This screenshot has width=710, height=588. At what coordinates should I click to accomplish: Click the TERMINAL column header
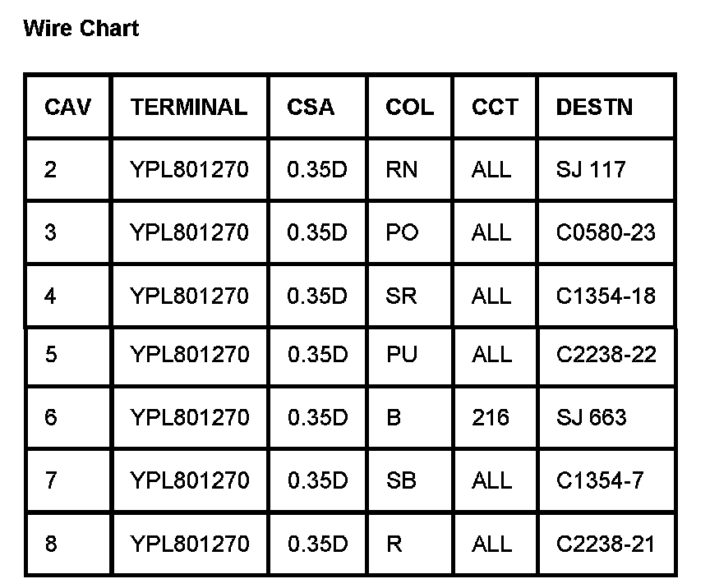(x=188, y=107)
